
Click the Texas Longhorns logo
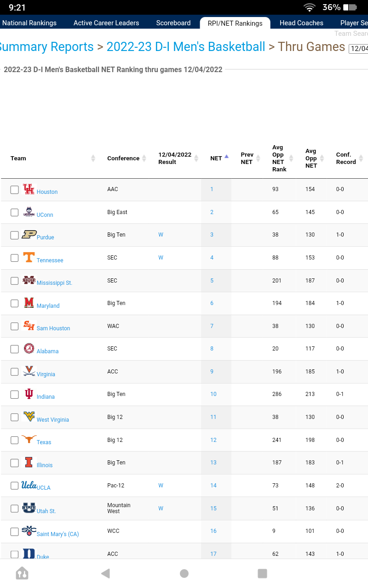(x=29, y=440)
